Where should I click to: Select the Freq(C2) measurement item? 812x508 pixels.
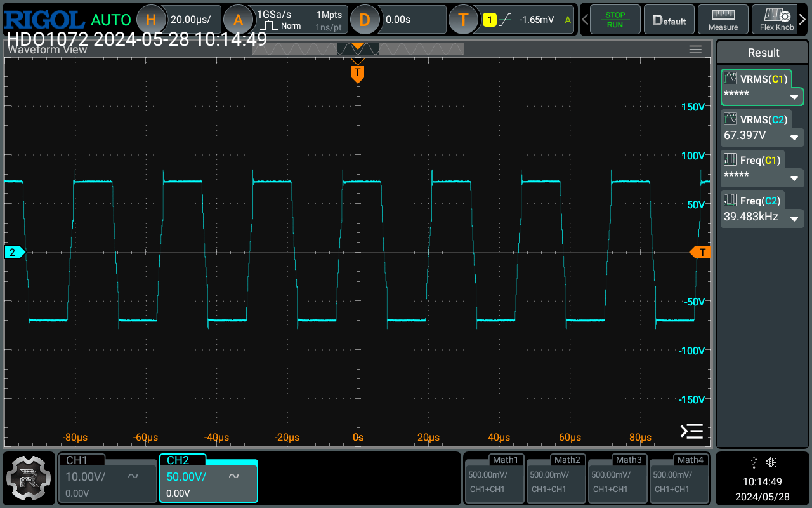pyautogui.click(x=763, y=209)
